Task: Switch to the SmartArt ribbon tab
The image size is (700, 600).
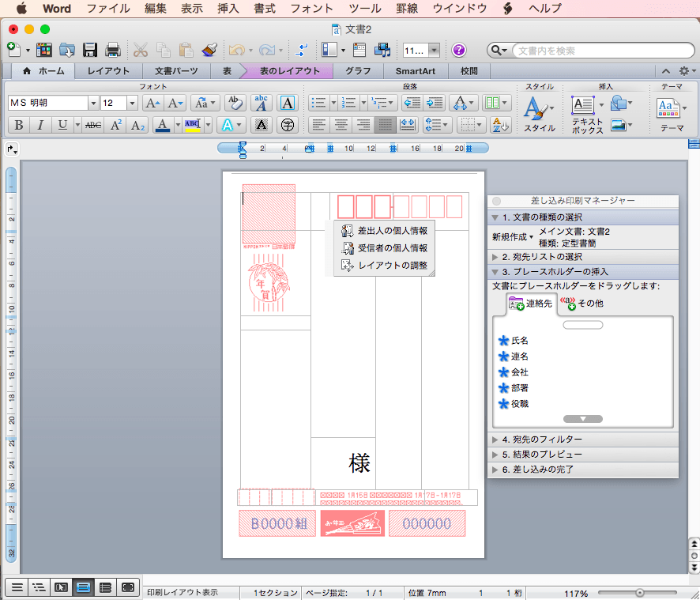Action: [x=415, y=71]
